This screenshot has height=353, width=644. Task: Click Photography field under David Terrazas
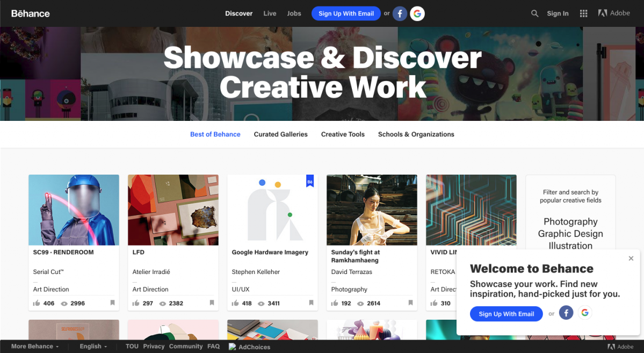[x=349, y=289]
